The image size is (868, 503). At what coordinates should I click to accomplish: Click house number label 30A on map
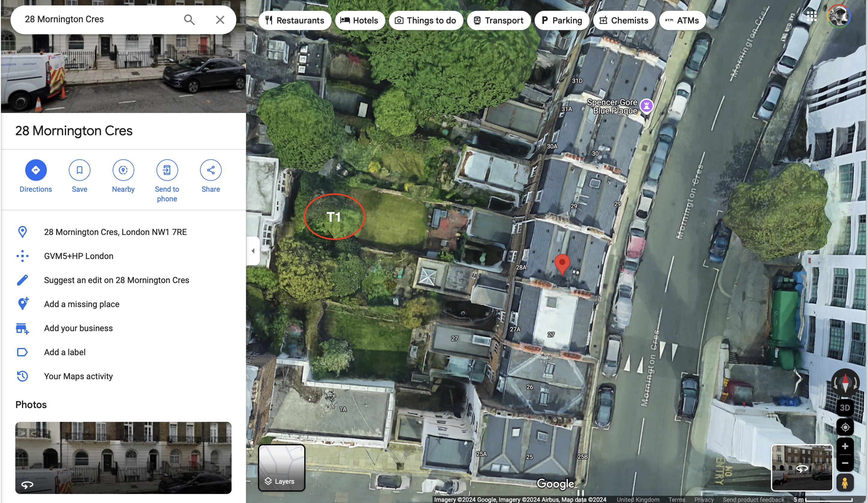click(x=552, y=146)
